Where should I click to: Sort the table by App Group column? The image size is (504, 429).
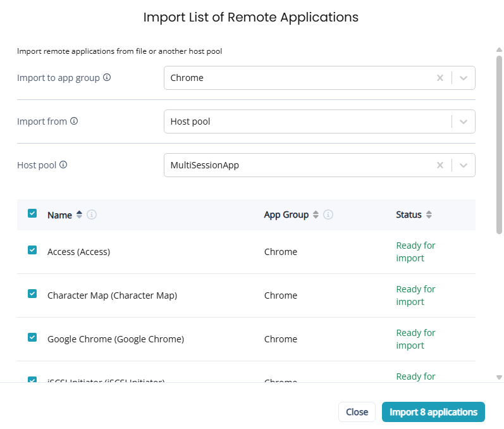pos(316,215)
